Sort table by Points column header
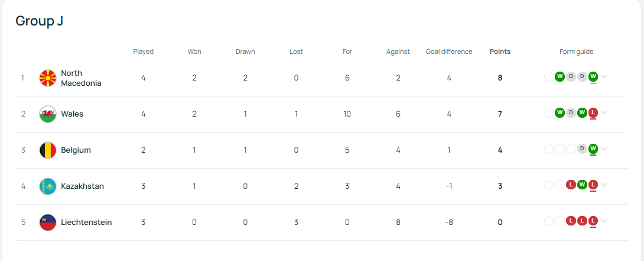Image resolution: width=644 pixels, height=261 pixels. click(x=500, y=52)
